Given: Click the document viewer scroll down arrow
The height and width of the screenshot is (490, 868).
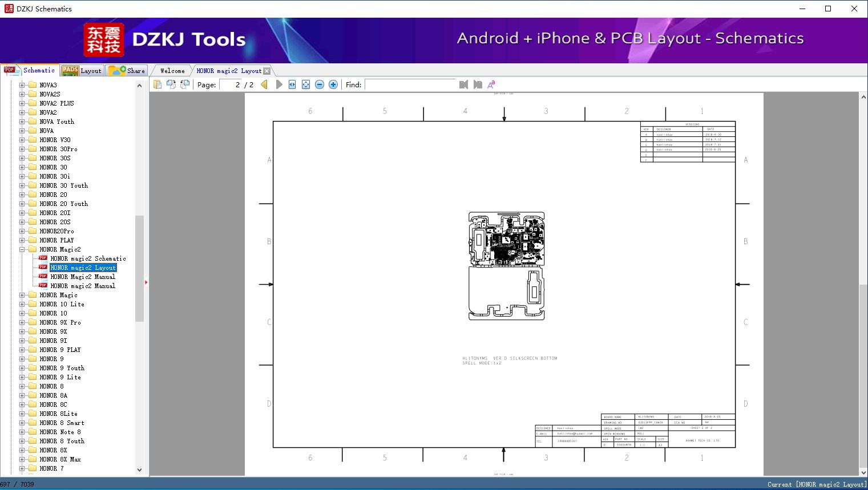Looking at the screenshot, I should pos(863,472).
